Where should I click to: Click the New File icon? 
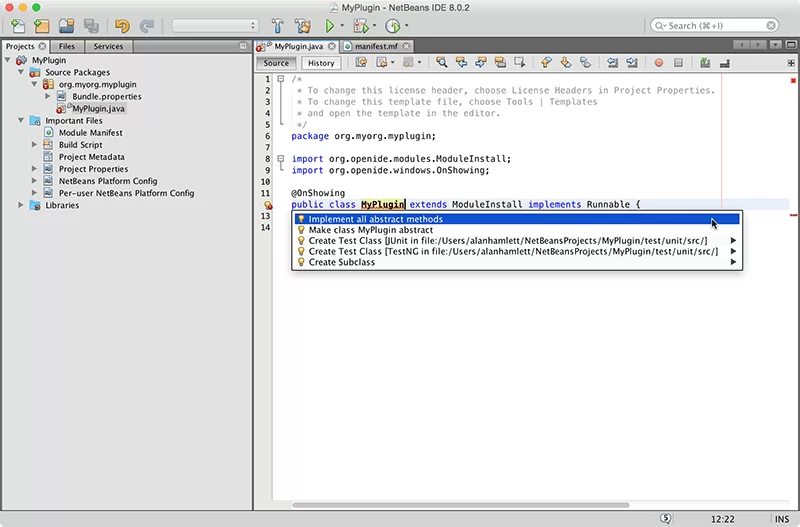point(18,26)
